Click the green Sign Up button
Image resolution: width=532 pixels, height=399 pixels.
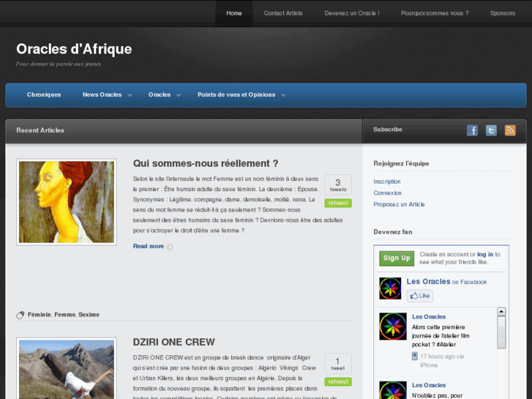tap(397, 258)
